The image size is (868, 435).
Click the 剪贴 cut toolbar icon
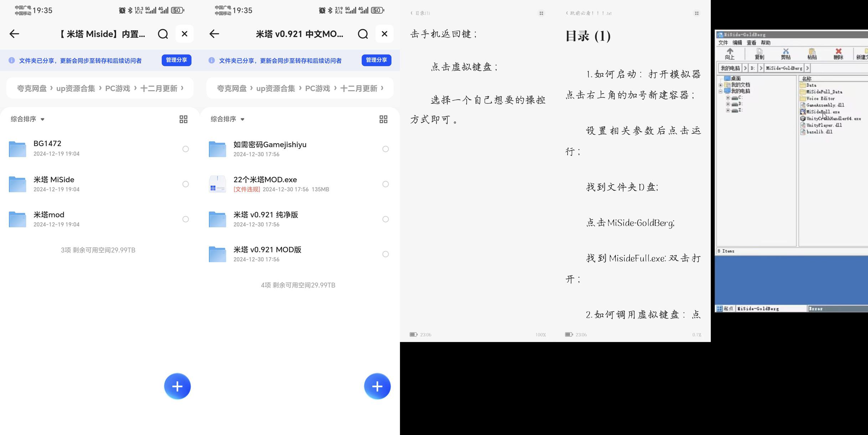(786, 54)
